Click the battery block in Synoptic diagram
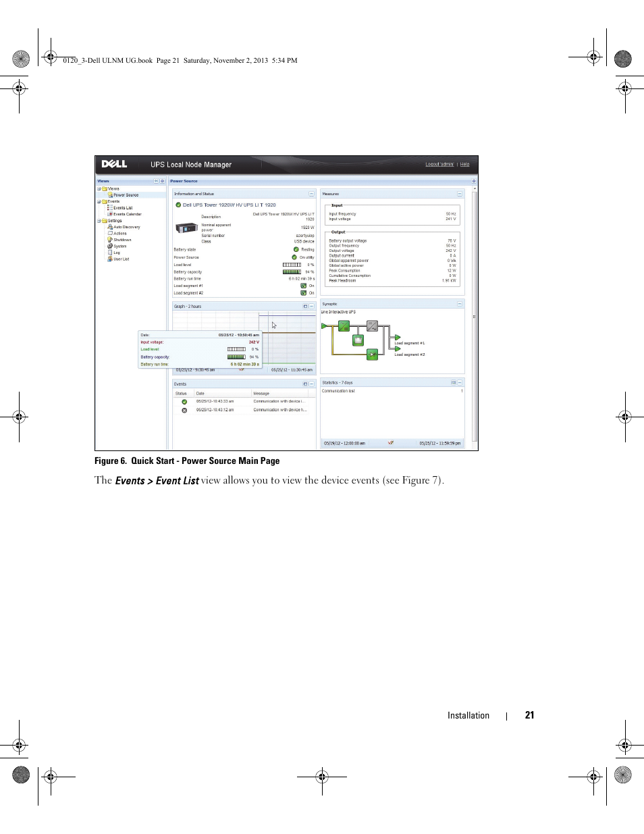 tap(358, 340)
